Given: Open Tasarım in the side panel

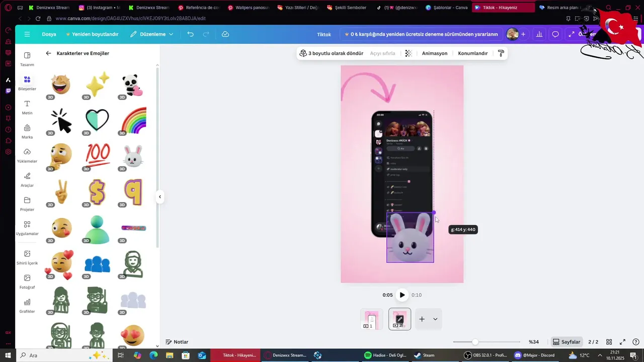Looking at the screenshot, I should tap(27, 59).
